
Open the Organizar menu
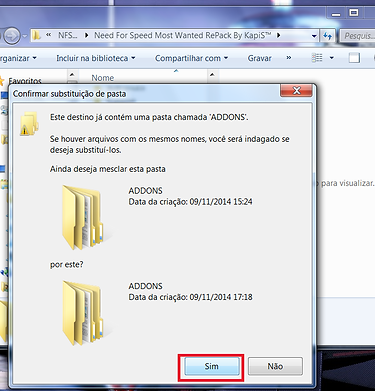[x=17, y=58]
